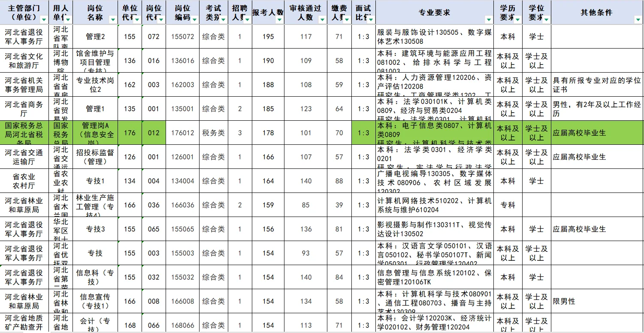The image size is (644, 333).
Task: Select the cell showing 195 in 报考人数
Action: [x=267, y=37]
